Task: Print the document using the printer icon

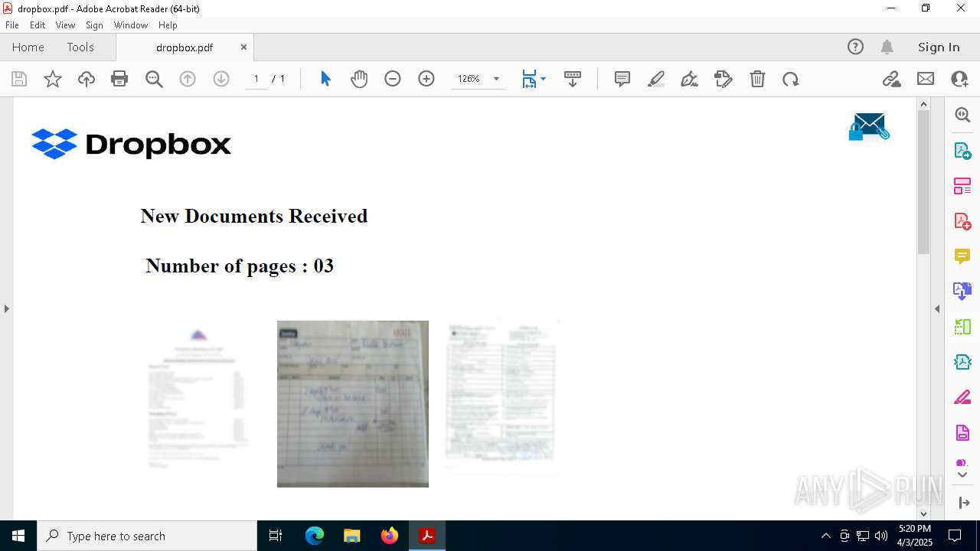Action: click(119, 79)
